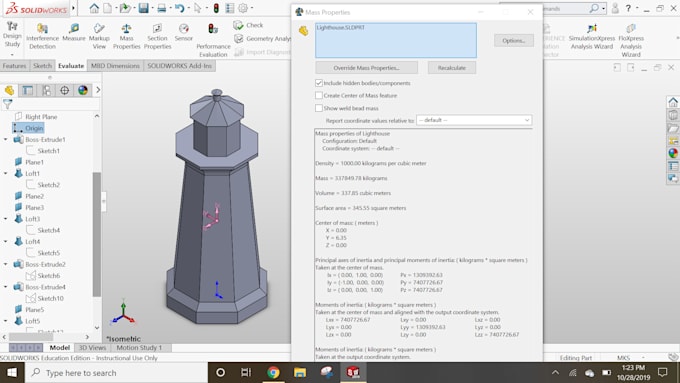
Task: Collapse the Boss-Extrude1 feature
Action: pos(6,140)
